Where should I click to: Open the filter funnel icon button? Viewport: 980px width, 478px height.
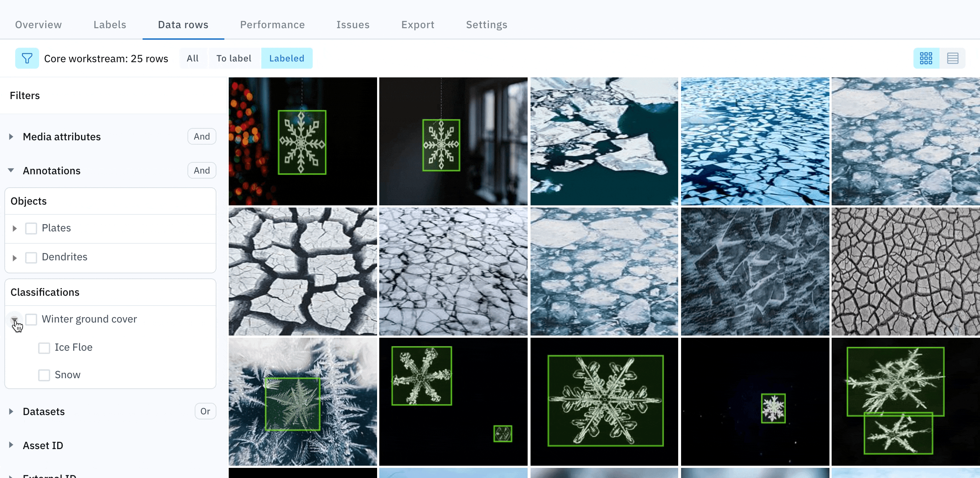(x=27, y=58)
